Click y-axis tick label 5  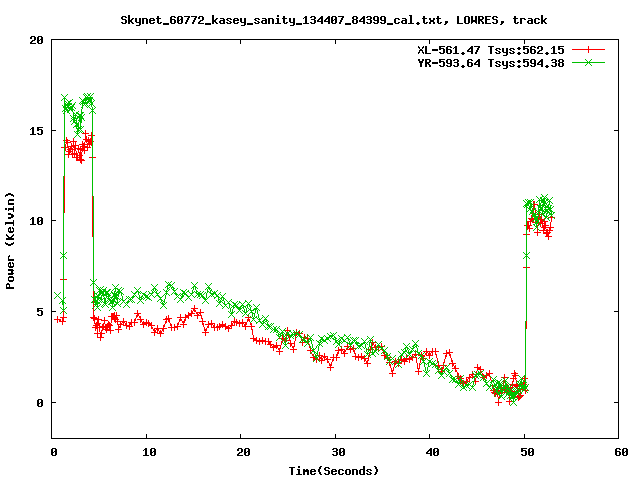(x=40, y=312)
